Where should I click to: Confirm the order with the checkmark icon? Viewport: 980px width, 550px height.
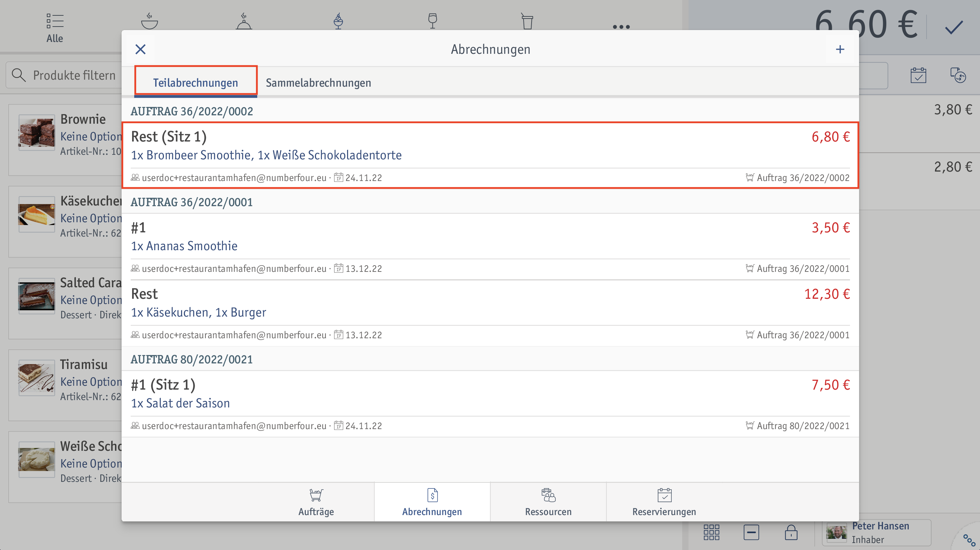[x=954, y=27]
